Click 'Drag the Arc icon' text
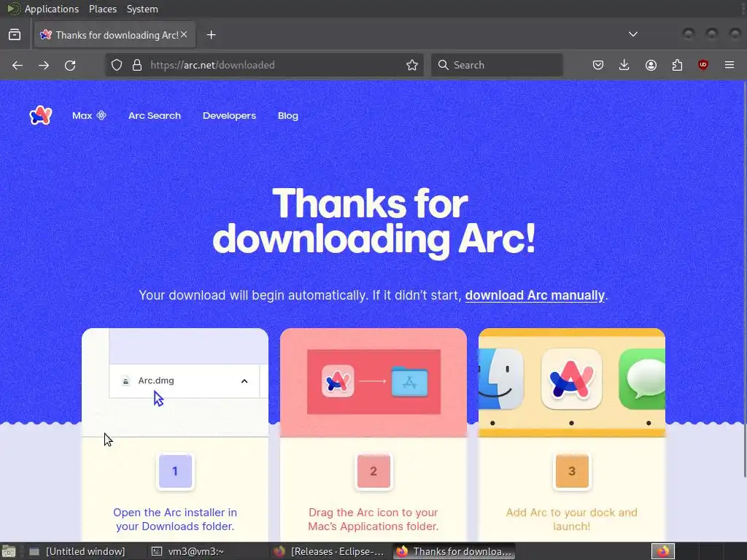Image resolution: width=747 pixels, height=560 pixels. pos(373,519)
